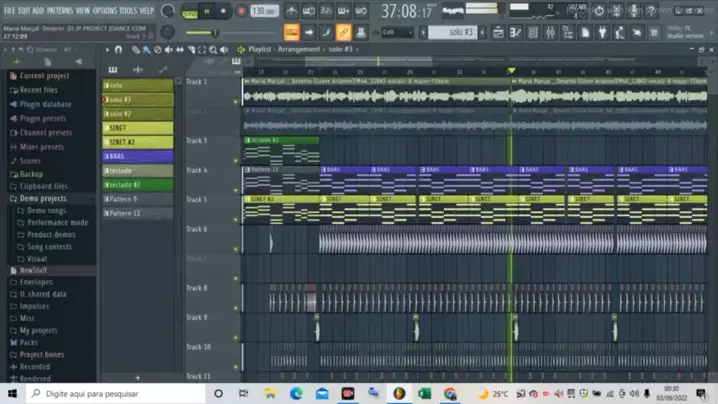The image size is (718, 404).
Task: Open the metronome icon in toolbar
Action: (291, 12)
